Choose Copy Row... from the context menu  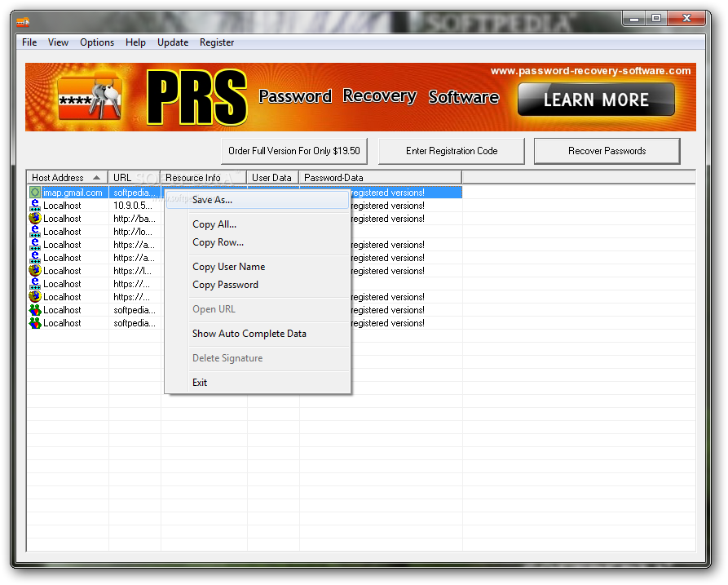pos(258,242)
